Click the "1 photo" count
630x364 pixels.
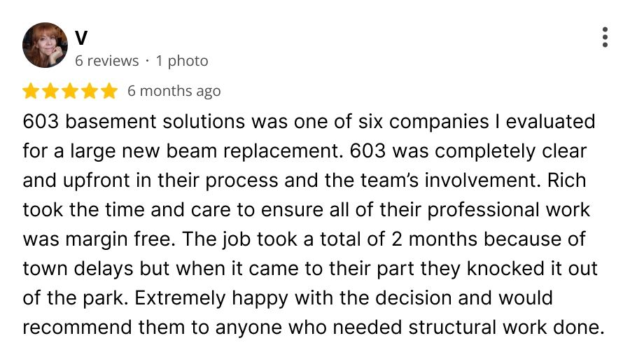pos(182,61)
